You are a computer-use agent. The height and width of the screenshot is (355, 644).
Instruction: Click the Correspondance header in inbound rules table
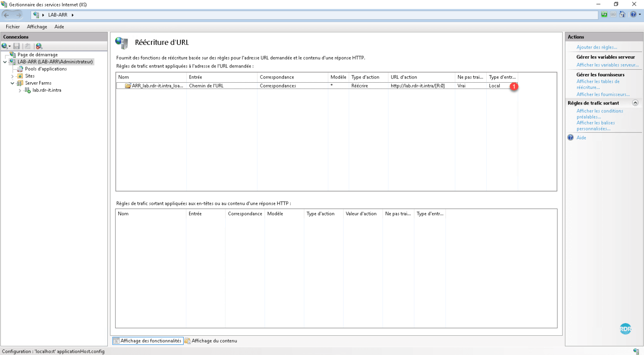point(293,77)
